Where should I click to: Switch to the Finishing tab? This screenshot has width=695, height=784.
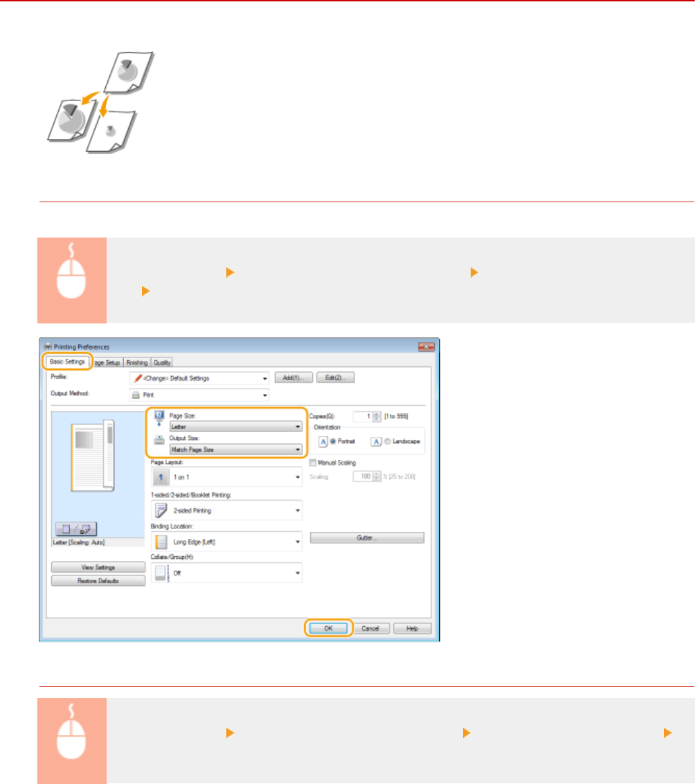tap(137, 362)
